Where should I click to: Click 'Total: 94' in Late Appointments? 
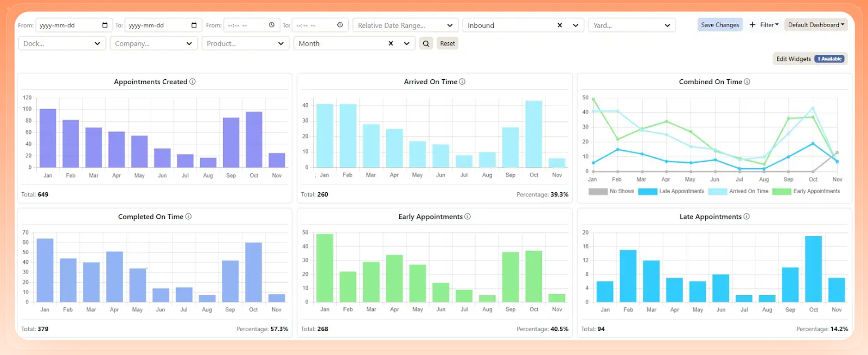coord(593,329)
